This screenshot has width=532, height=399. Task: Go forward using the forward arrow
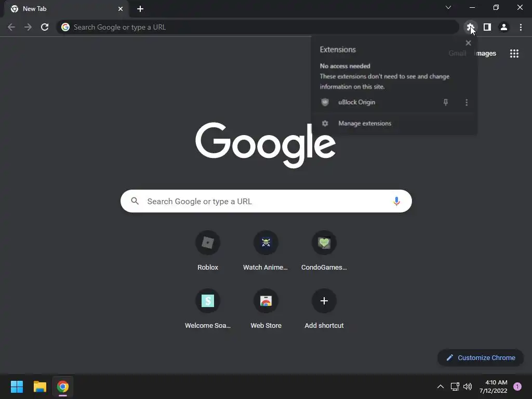(28, 27)
